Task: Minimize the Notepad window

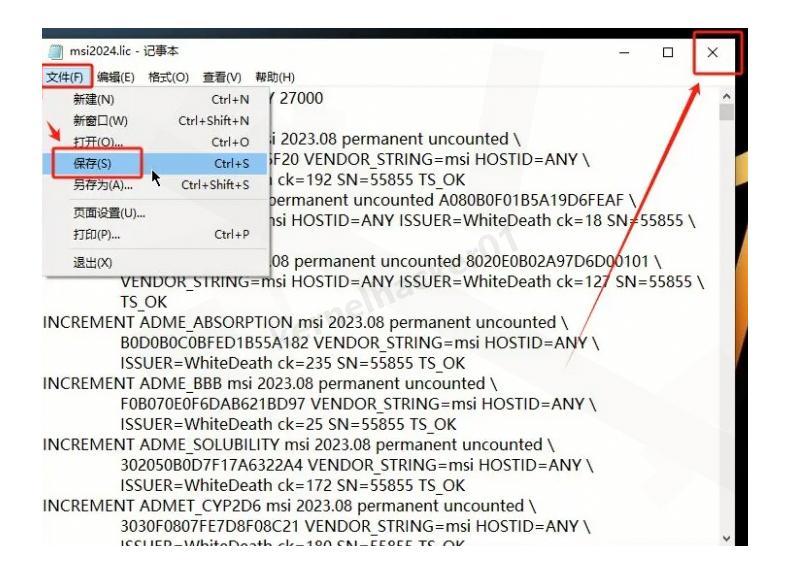Action: point(625,52)
